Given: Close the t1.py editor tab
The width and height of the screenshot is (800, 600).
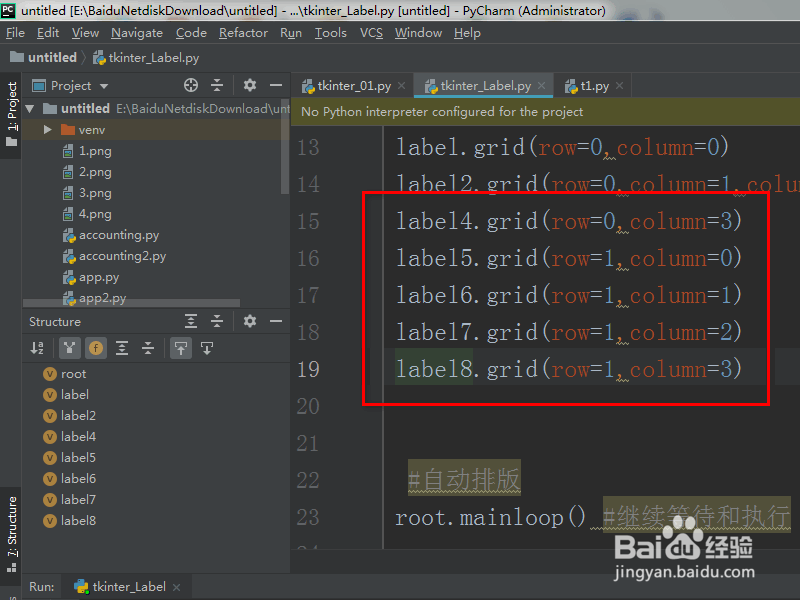Looking at the screenshot, I should (x=619, y=86).
